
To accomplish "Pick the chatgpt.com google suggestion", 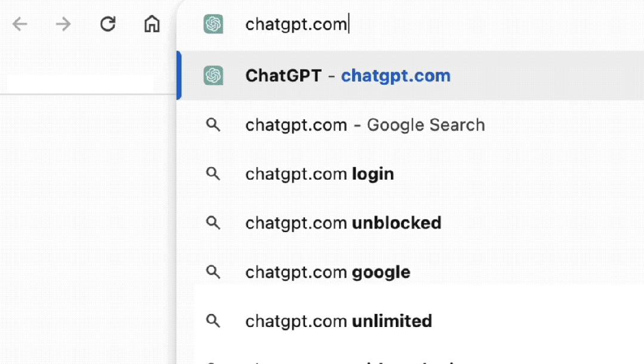I will click(327, 272).
